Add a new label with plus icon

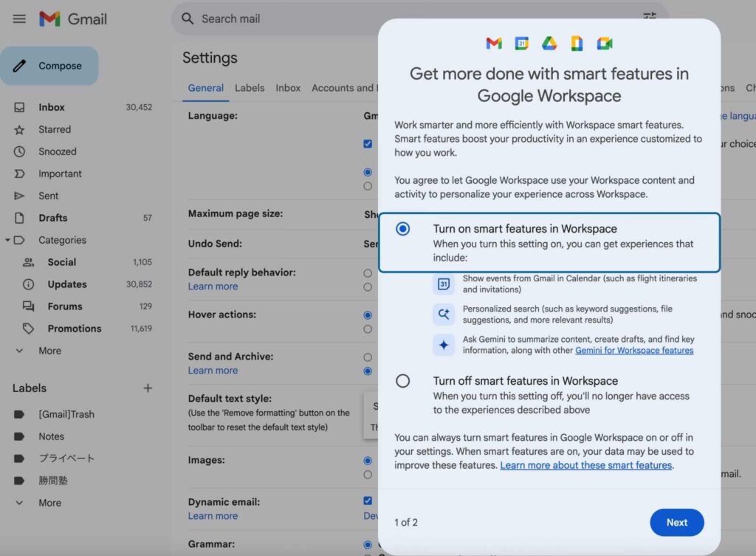(x=148, y=388)
